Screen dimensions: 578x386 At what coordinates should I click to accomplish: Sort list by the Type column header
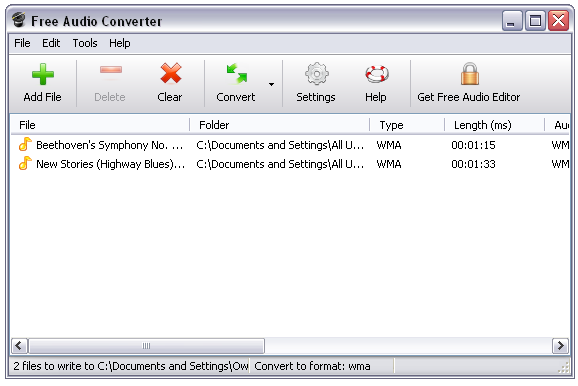[407, 125]
